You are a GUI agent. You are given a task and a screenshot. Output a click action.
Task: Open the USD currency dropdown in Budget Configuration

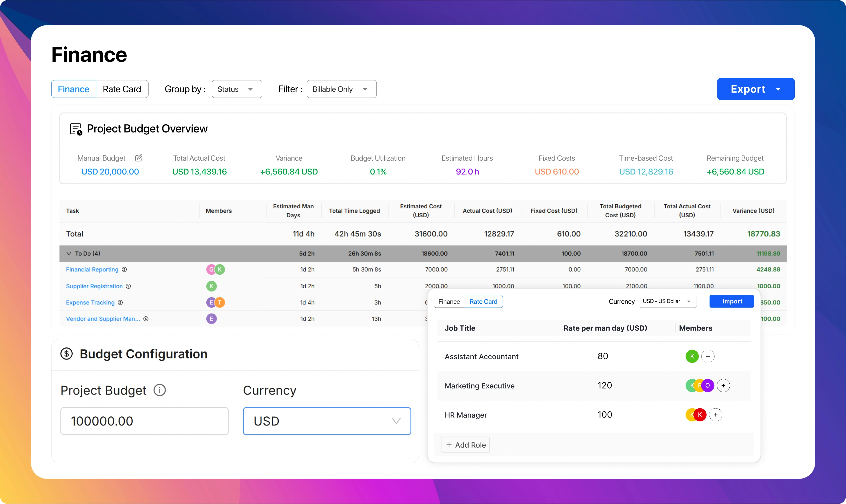point(327,421)
